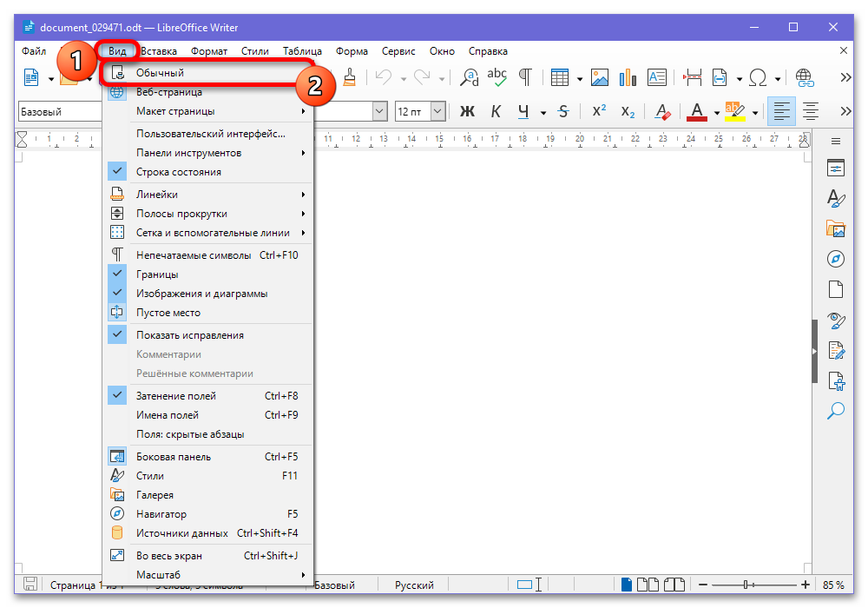This screenshot has height=608, width=868.
Task: Select single-page view in status bar
Action: click(627, 585)
